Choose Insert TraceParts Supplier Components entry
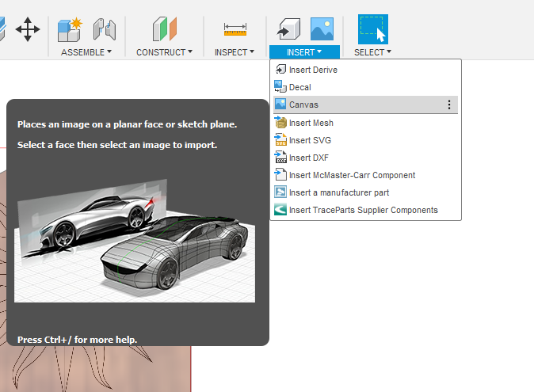This screenshot has height=392, width=534. coord(365,210)
